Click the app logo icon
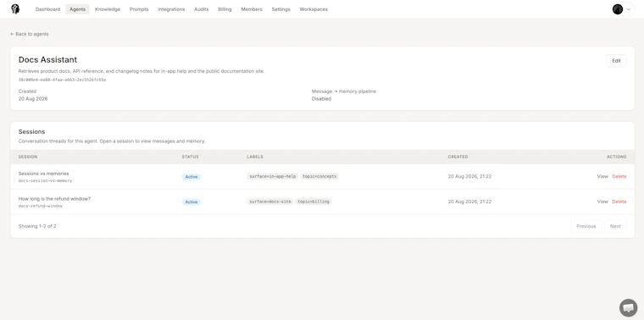 (x=15, y=9)
